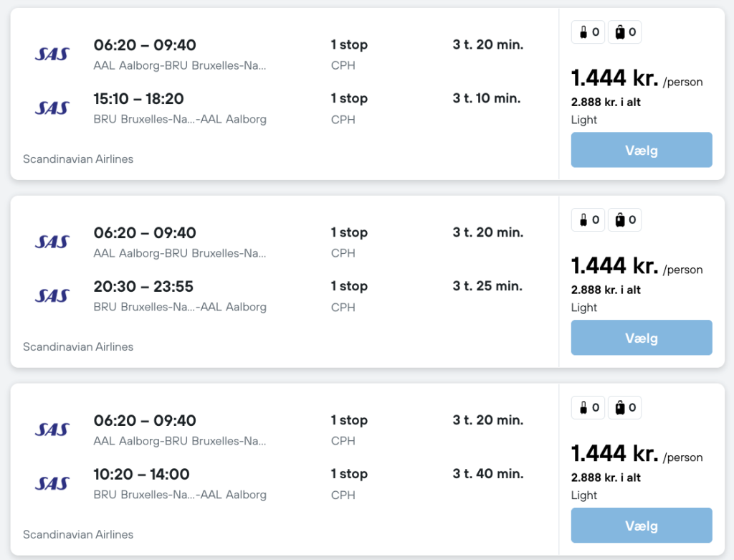Viewport: 734px width, 560px height.
Task: Select the 20:30 – 23:55 return flight row
Action: click(x=143, y=287)
